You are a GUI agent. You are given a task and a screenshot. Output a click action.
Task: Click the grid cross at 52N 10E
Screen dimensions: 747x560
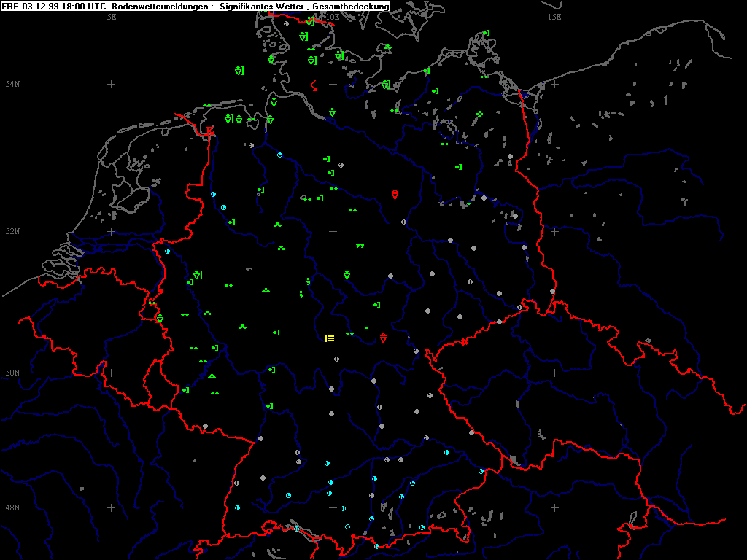[x=333, y=231]
